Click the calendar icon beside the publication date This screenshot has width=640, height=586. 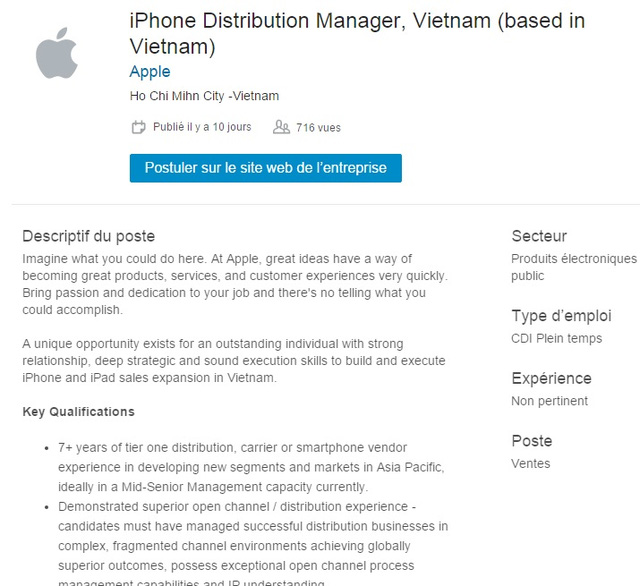pyautogui.click(x=139, y=127)
